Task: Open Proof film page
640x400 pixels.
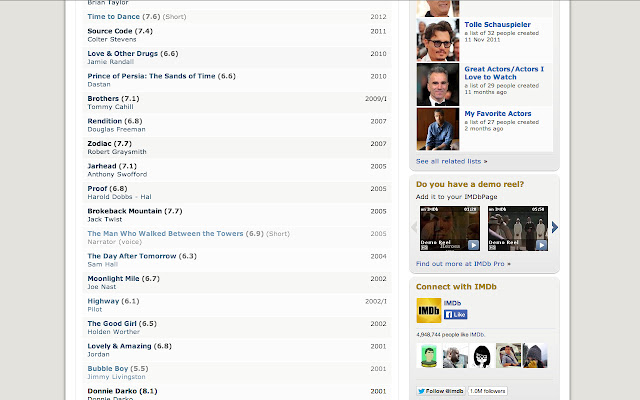Action: [97, 188]
